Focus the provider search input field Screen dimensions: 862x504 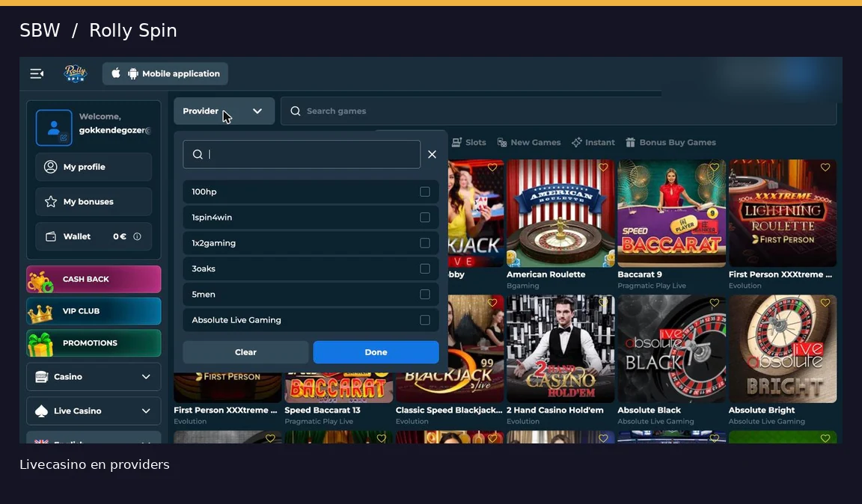302,155
